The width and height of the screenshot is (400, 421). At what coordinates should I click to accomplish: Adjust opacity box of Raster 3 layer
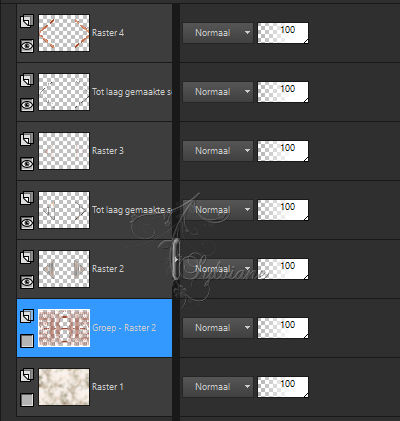(x=283, y=151)
